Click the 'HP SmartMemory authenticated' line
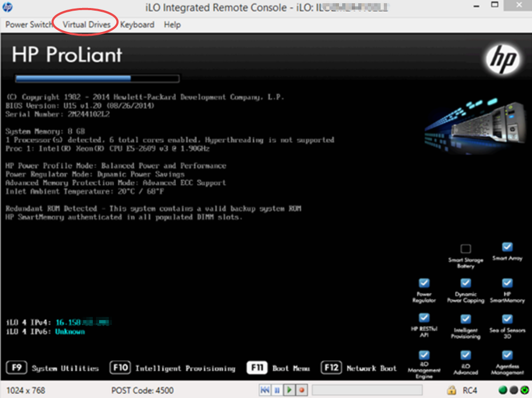 click(124, 217)
